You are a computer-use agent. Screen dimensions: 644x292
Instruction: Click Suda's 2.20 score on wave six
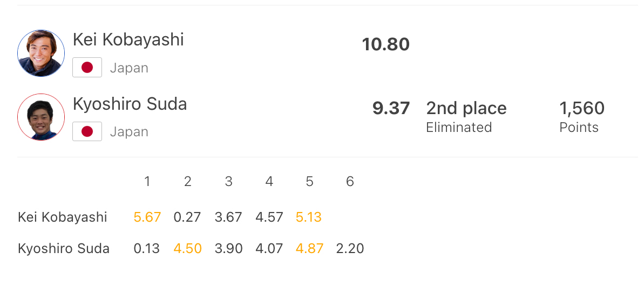(x=350, y=249)
